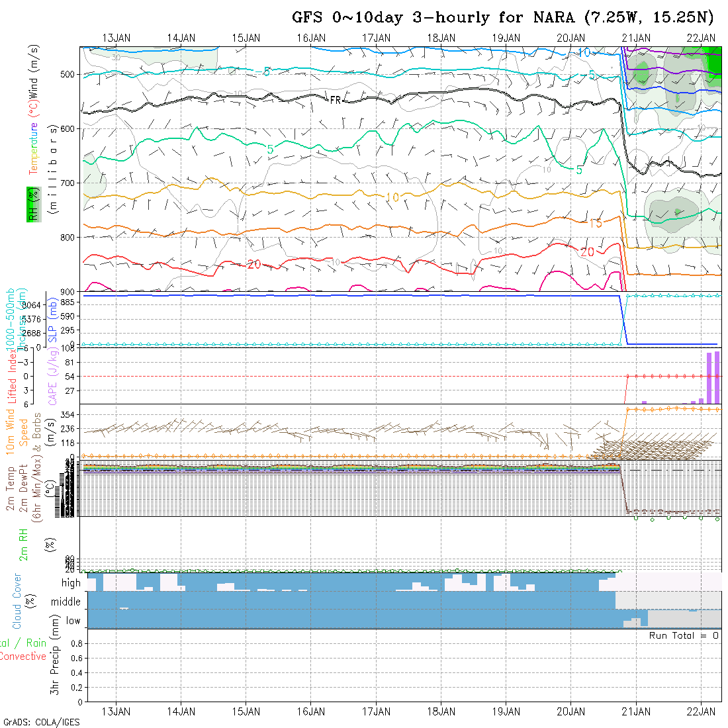This screenshot has height=728, width=728.
Task: Click the green RH (%) legend label
Action: pyautogui.click(x=30, y=203)
